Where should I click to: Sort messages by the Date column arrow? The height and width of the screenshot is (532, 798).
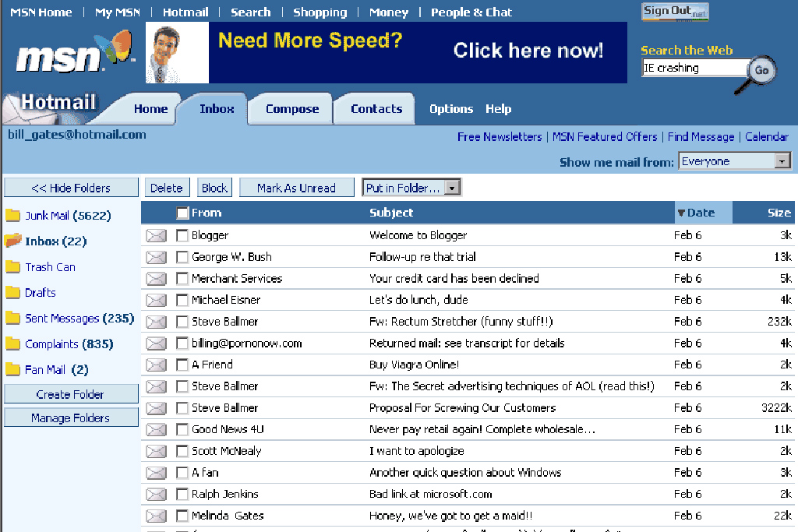tap(681, 213)
